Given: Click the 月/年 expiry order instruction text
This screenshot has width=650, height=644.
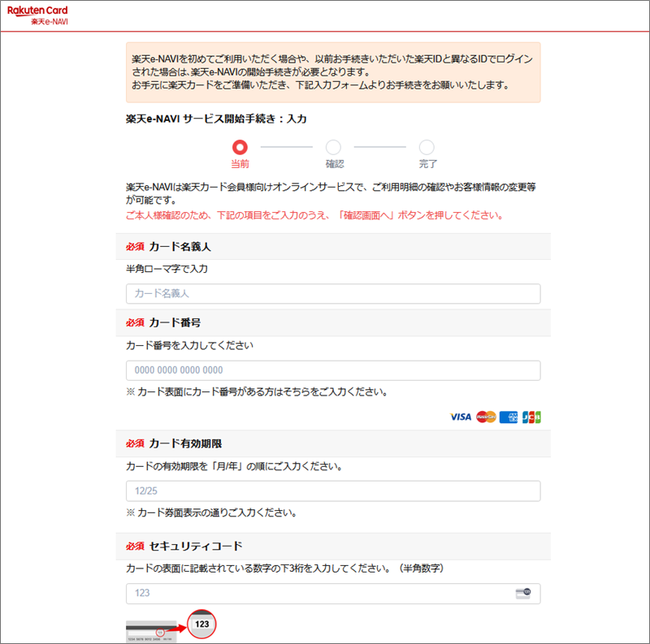Looking at the screenshot, I should (235, 466).
